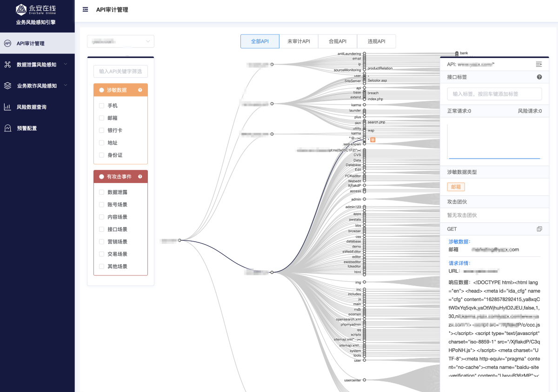Expand the access tree node
Screen dimensions: 558x392
coord(365,191)
